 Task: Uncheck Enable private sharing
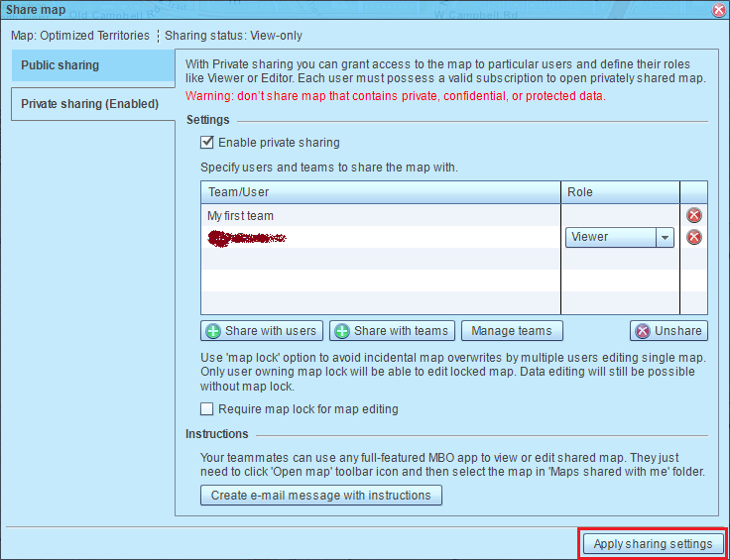click(207, 143)
